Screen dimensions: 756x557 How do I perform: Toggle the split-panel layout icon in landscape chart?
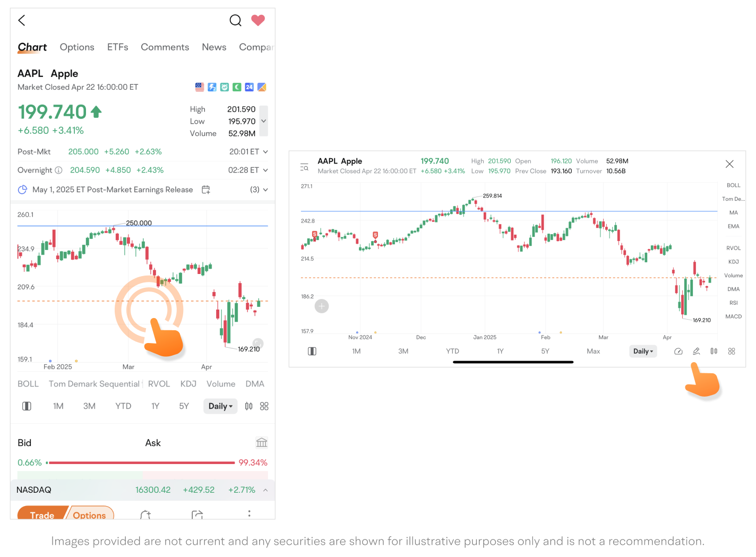click(x=312, y=352)
